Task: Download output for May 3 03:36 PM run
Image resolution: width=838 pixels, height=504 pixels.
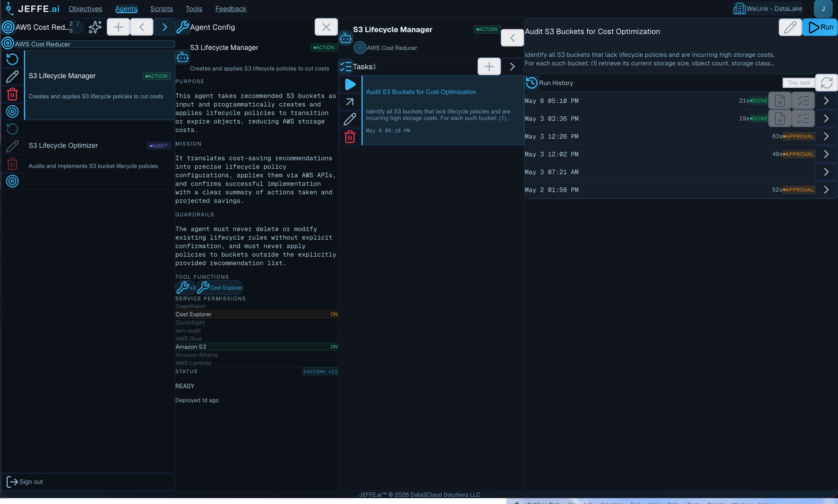Action: click(x=780, y=118)
